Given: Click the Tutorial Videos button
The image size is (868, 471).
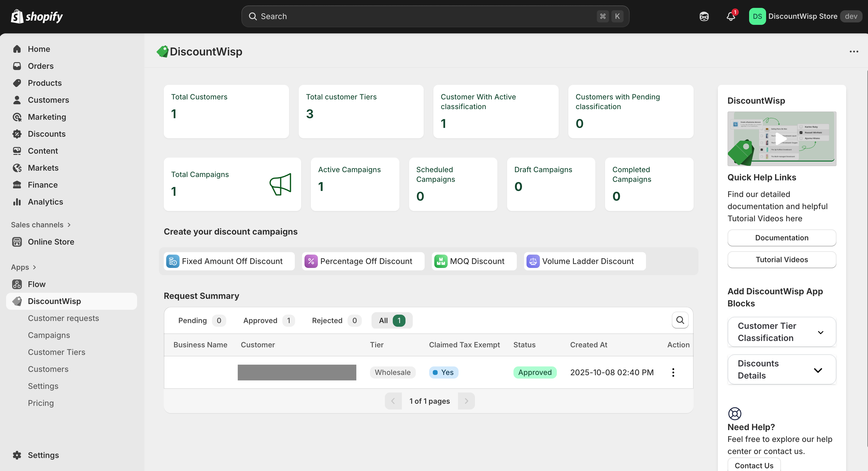Looking at the screenshot, I should pos(781,259).
